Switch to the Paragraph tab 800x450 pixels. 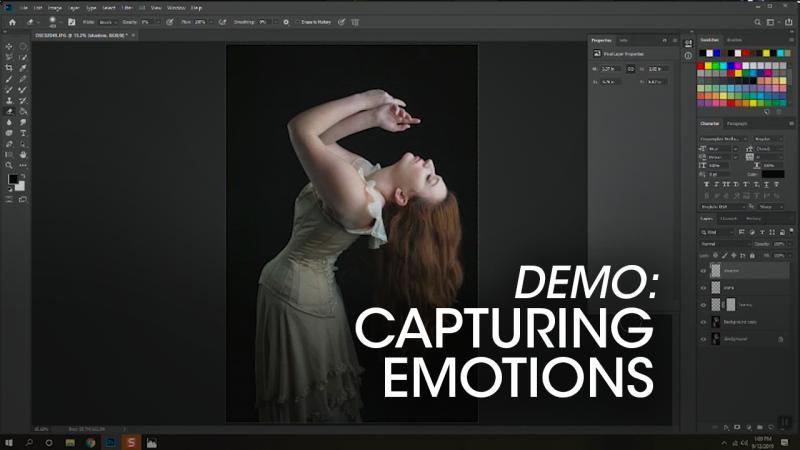737,123
